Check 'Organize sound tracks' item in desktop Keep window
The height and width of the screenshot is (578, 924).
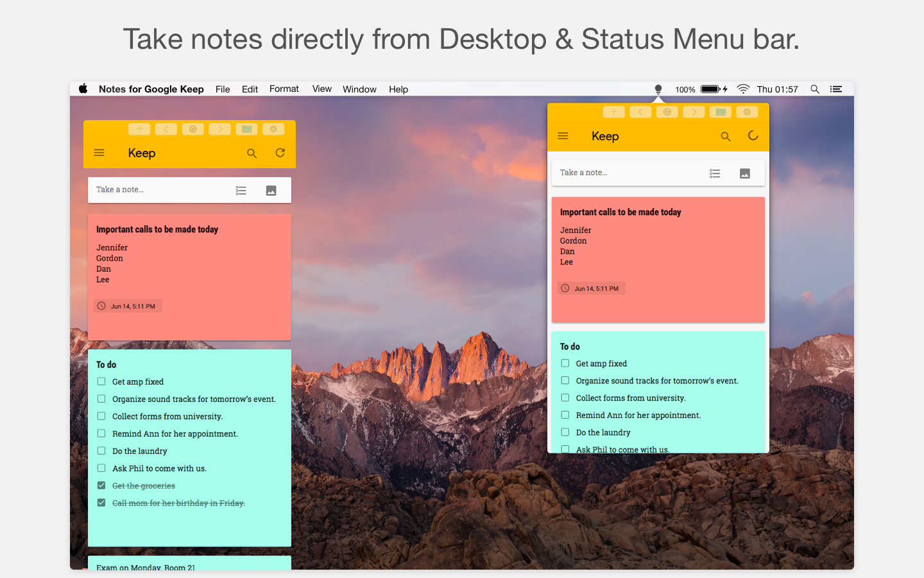point(101,399)
